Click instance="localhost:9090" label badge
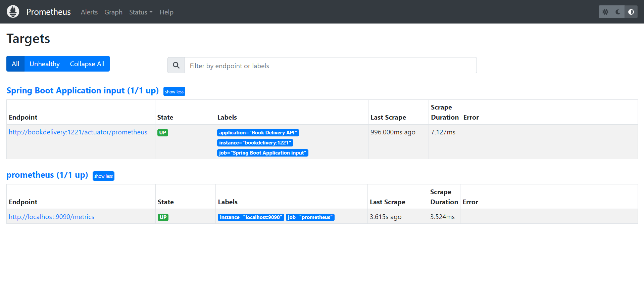644x300 pixels. (x=251, y=217)
